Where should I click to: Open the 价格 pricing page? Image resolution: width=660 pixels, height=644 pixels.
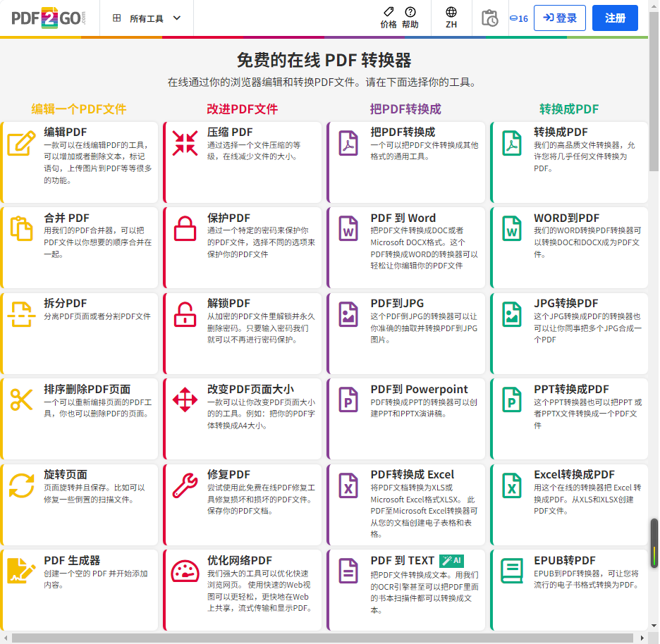tap(388, 18)
